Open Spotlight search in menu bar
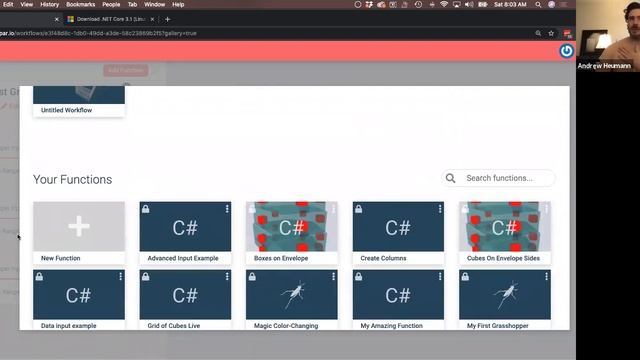This screenshot has width=640, height=360. click(x=538, y=4)
